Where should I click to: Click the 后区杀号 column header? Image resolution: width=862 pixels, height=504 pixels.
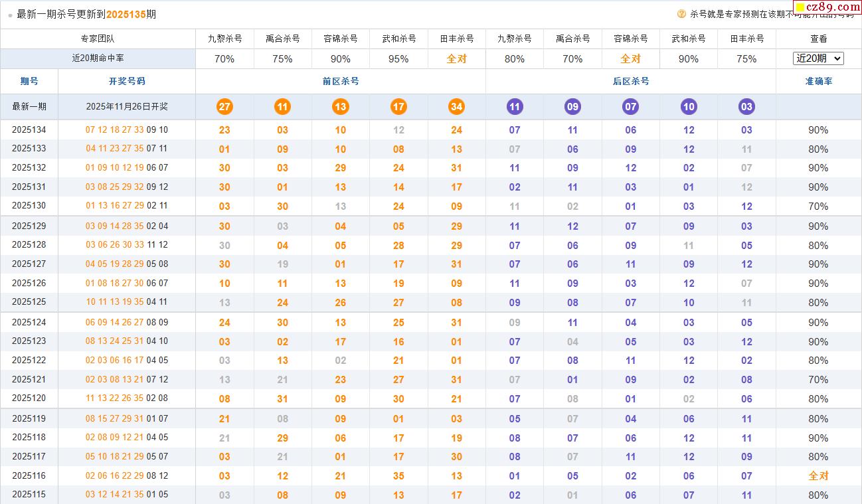(x=630, y=81)
